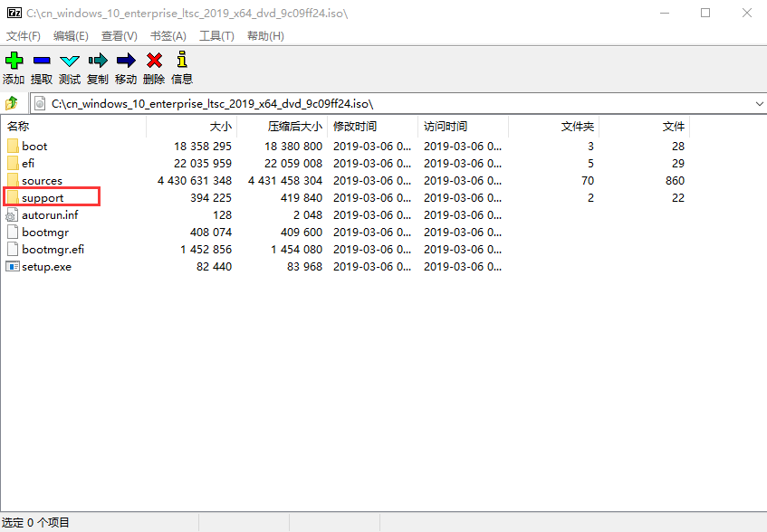This screenshot has width=767, height=532.
Task: Run the Test (测试) toolbar tool
Action: [x=70, y=61]
